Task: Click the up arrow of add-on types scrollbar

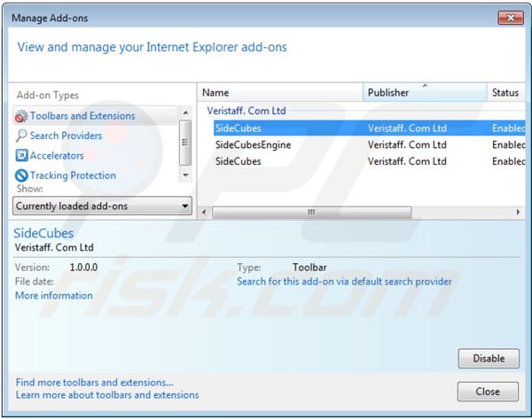Action: tap(185, 113)
